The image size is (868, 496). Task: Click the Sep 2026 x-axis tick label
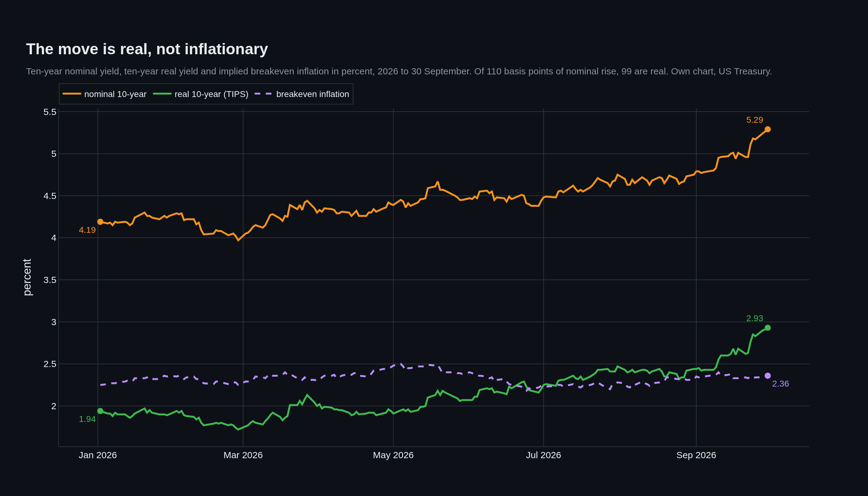[696, 455]
